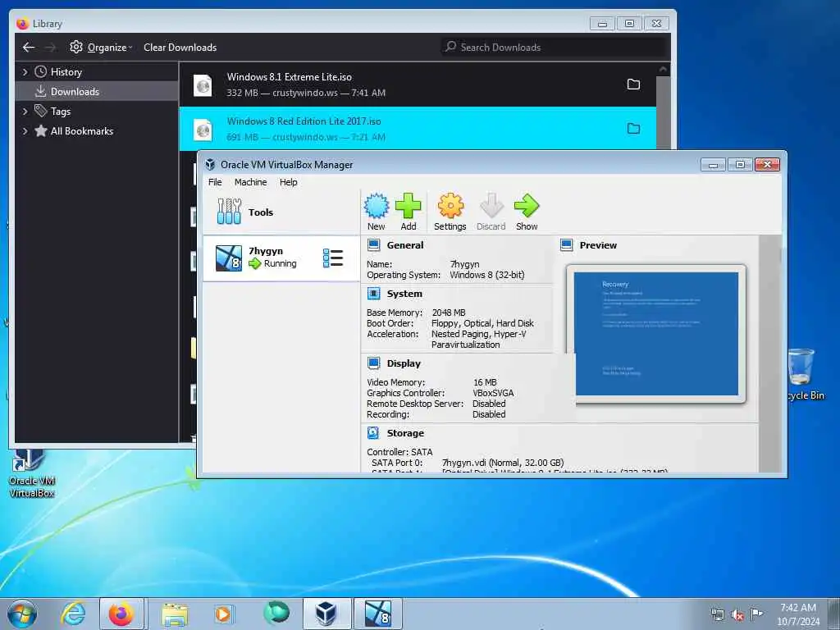The image size is (840, 630).
Task: Click the Search Downloads field
Action: [x=555, y=47]
